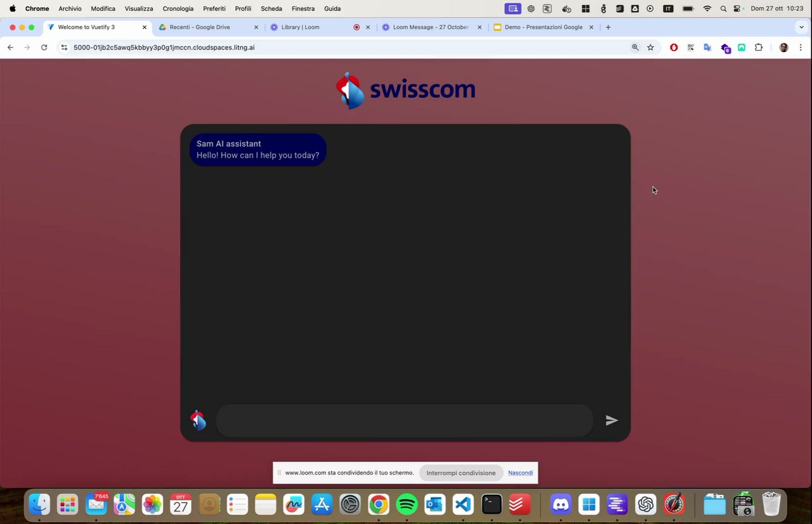The height and width of the screenshot is (524, 812).
Task: Go forward in browser history
Action: pyautogui.click(x=27, y=48)
